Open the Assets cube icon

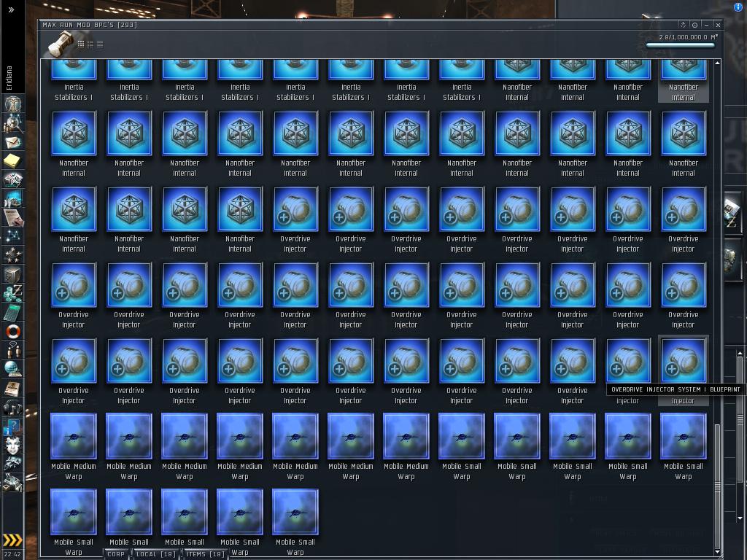[13, 274]
